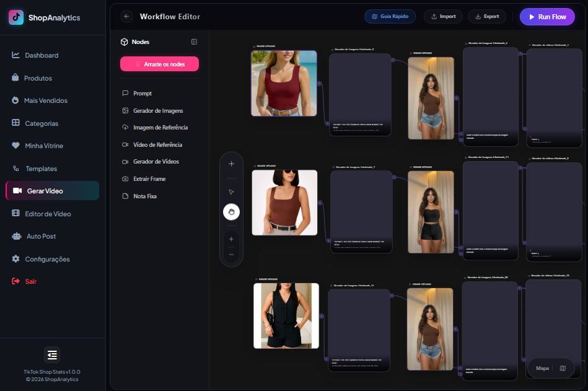The width and height of the screenshot is (588, 391).
Task: Select image generator node beside brown tank top
Action: coord(361,212)
